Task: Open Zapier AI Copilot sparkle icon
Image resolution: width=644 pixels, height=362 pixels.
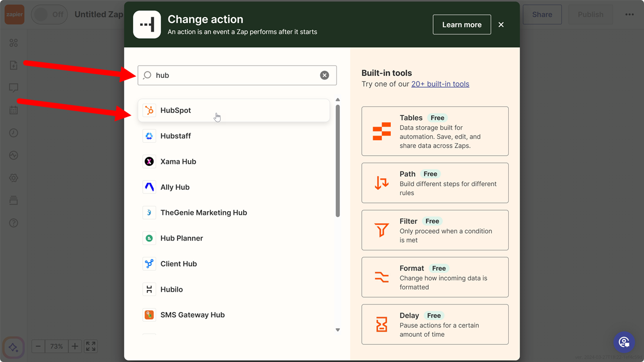Action: pos(13,347)
